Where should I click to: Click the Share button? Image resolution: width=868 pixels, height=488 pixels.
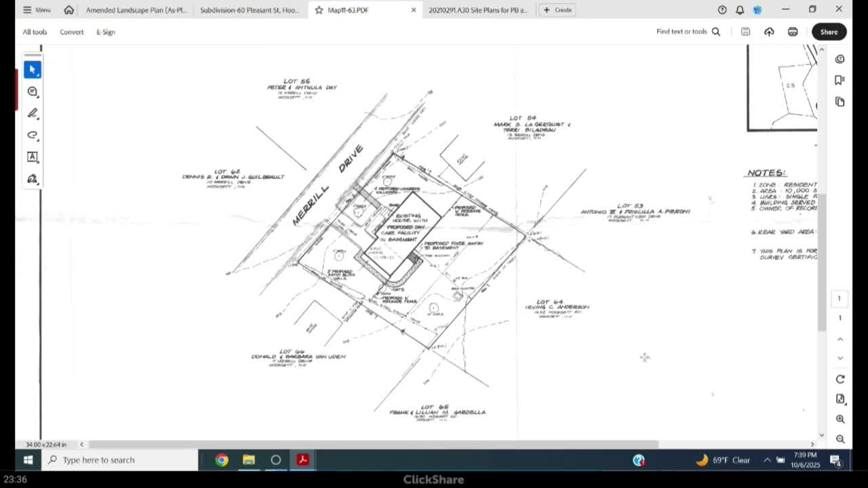pyautogui.click(x=829, y=32)
